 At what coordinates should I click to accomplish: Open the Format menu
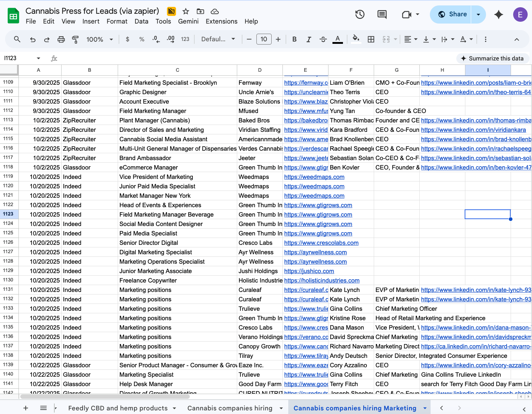pyautogui.click(x=117, y=21)
